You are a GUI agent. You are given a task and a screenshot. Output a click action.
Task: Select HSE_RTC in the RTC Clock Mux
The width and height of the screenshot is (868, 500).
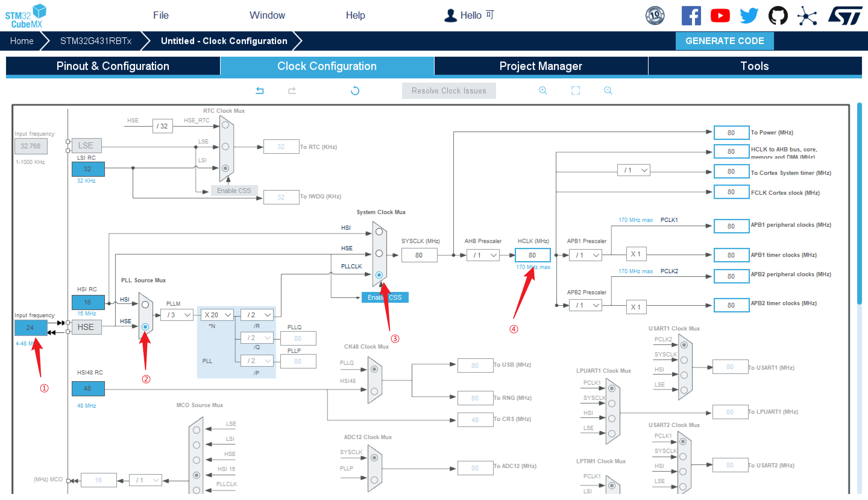click(225, 125)
